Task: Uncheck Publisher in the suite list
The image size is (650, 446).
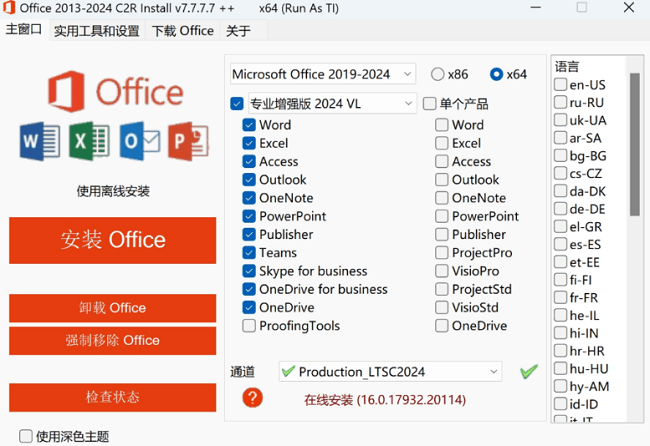Action: click(x=249, y=234)
